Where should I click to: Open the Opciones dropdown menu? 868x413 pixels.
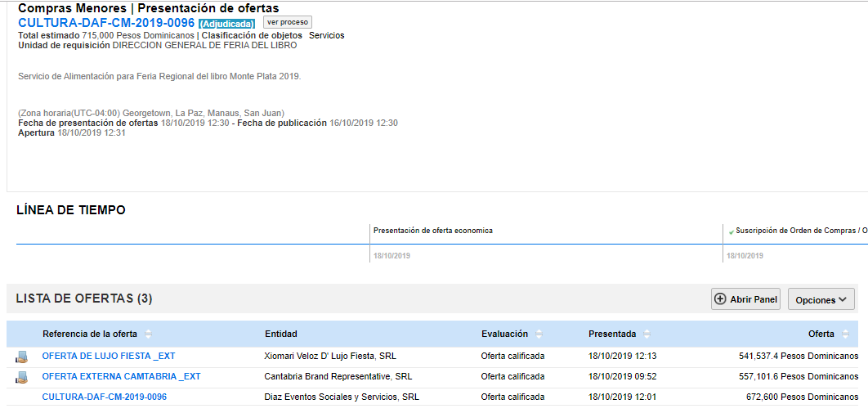coord(821,299)
